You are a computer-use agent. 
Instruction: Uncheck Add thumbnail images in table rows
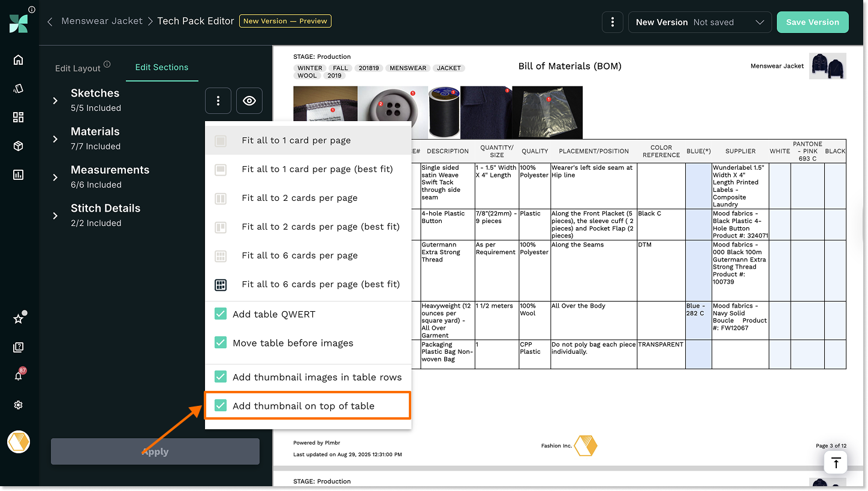click(221, 377)
